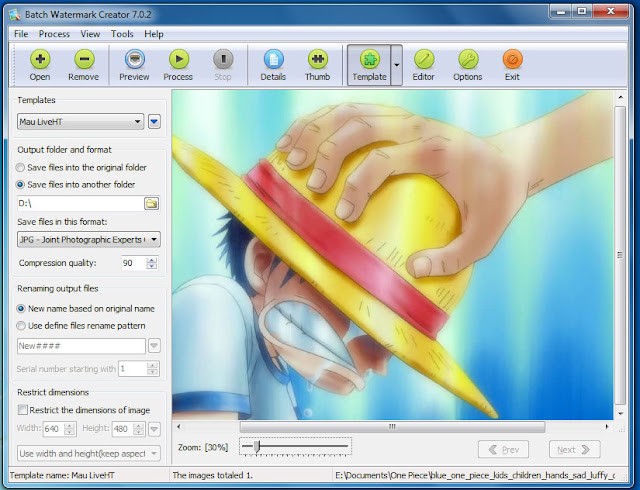The width and height of the screenshot is (640, 490).
Task: Expand the Mau LiveHT templates dropdown
Action: point(80,122)
